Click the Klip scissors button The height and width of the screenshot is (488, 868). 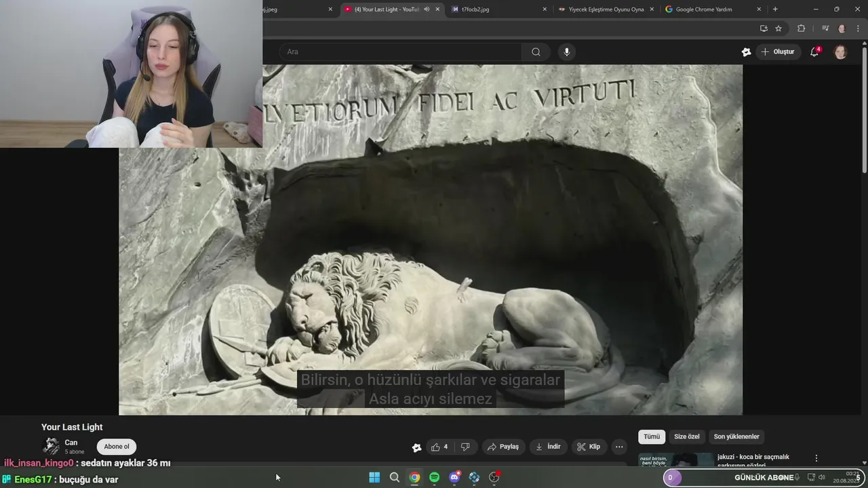tap(589, 447)
